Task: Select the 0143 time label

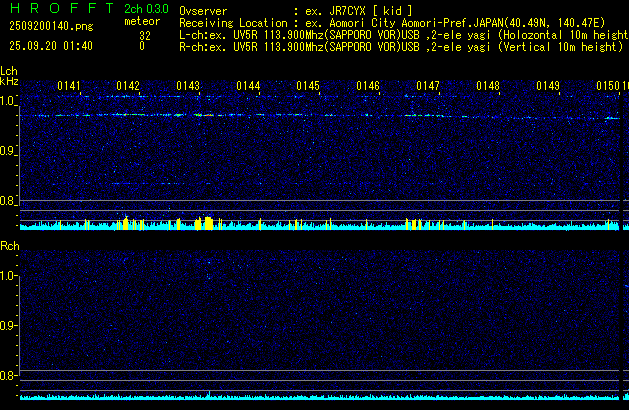Action: point(188,87)
